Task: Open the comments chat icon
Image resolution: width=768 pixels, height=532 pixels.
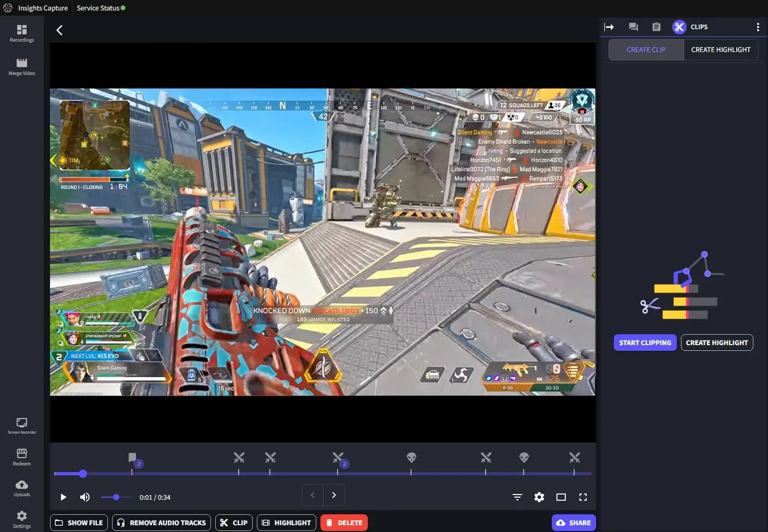Action: pos(633,27)
